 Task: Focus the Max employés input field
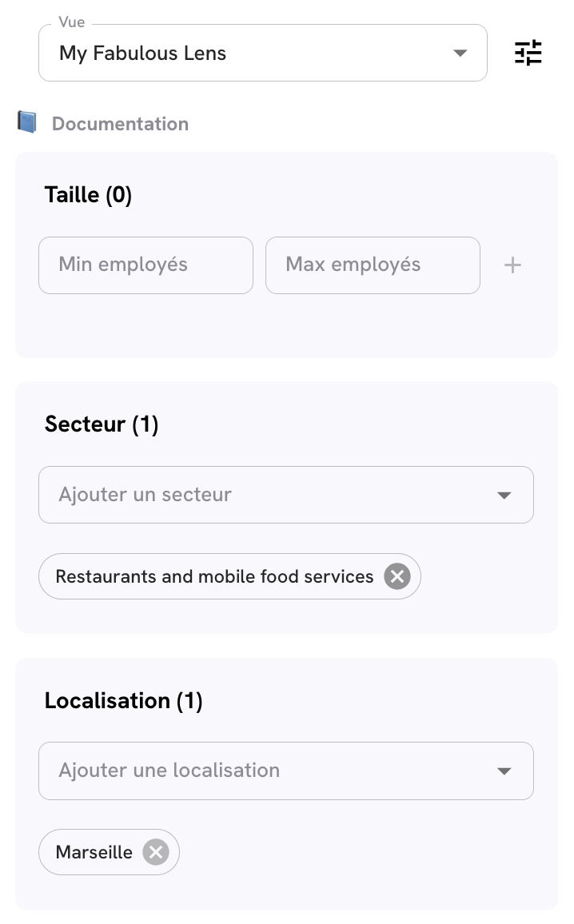(373, 265)
